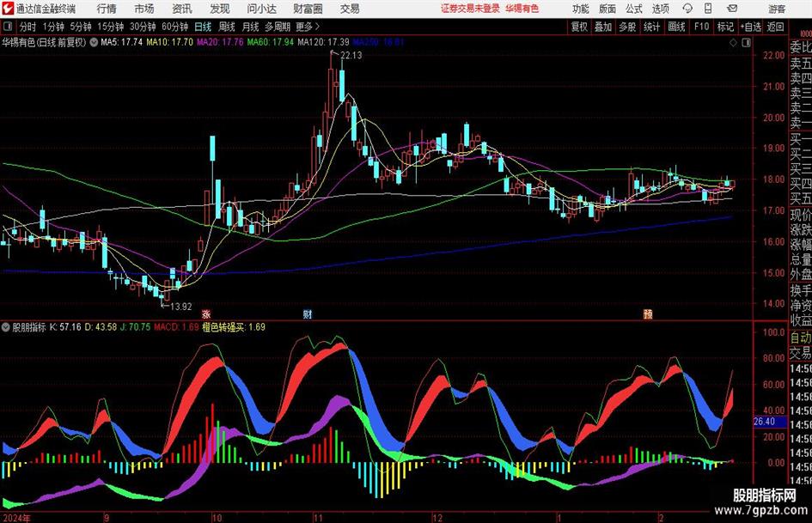Screen dimensions: 812x523
Task: Click the MA20: 17.76 label
Action: [x=220, y=42]
